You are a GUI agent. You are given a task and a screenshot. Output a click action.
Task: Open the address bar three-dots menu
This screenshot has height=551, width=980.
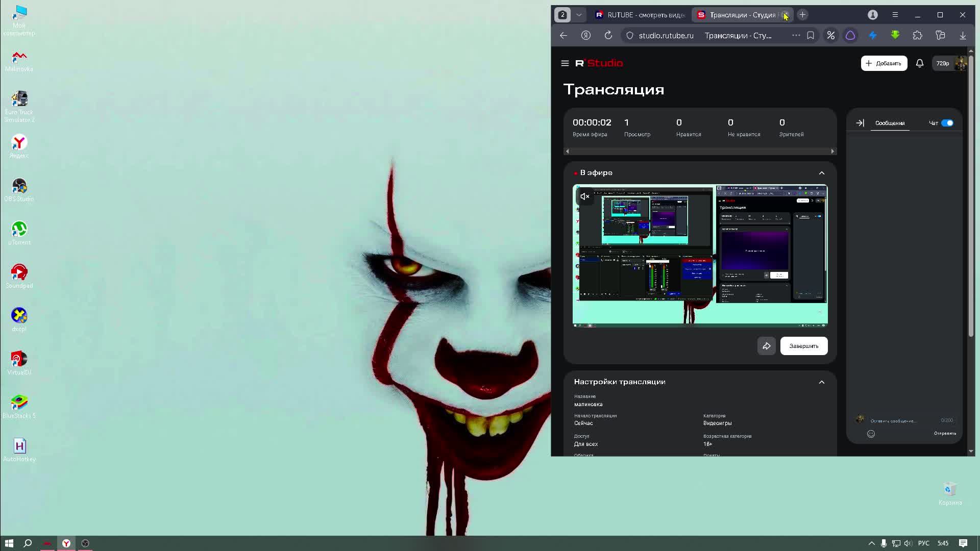coord(796,36)
